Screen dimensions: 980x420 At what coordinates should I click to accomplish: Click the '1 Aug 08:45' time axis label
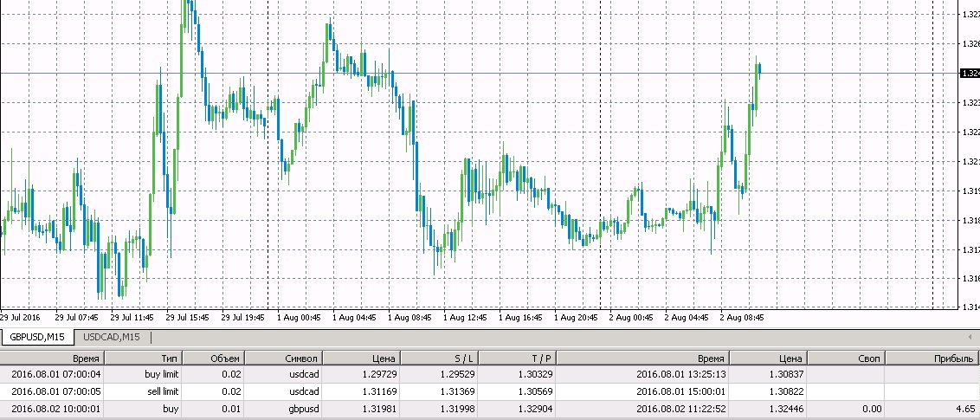(x=410, y=318)
